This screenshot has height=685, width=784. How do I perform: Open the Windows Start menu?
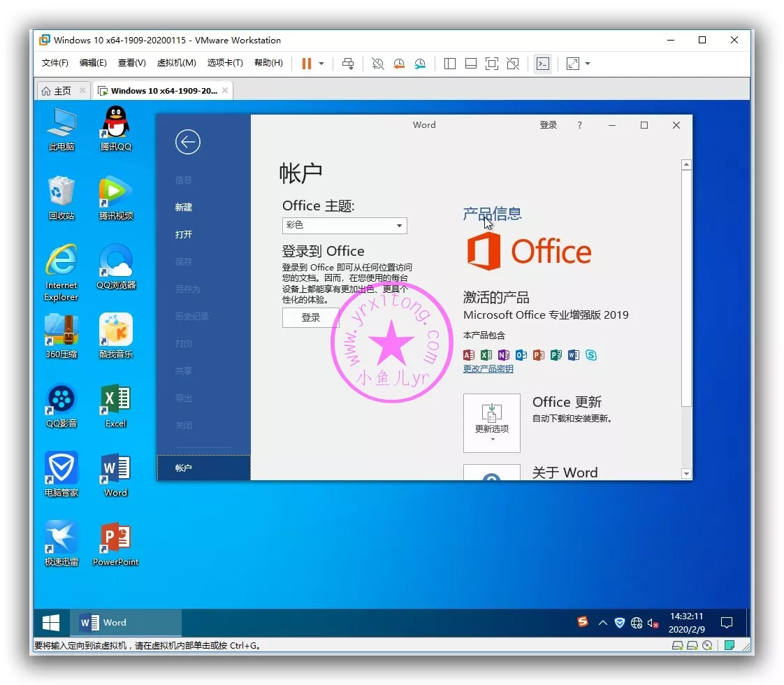pos(51,623)
